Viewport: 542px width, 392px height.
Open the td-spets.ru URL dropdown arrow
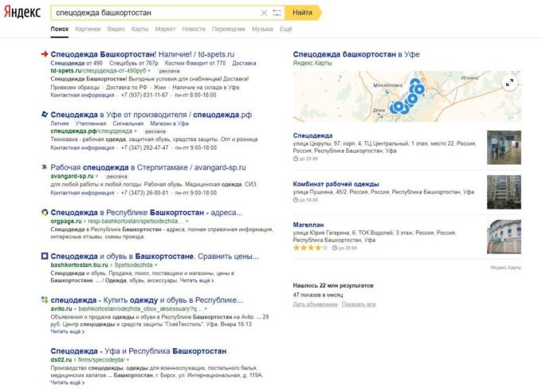tap(149, 71)
